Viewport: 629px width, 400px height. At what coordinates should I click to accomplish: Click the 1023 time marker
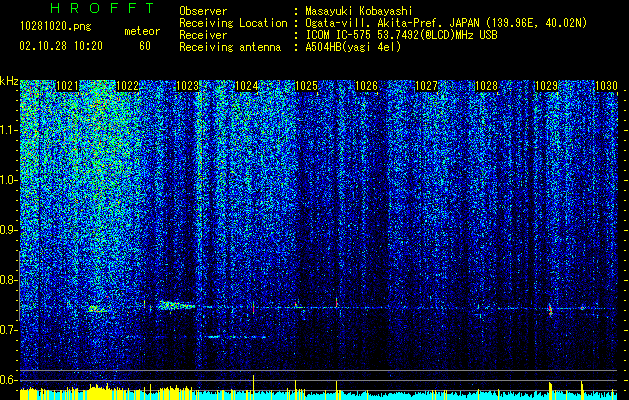187,86
